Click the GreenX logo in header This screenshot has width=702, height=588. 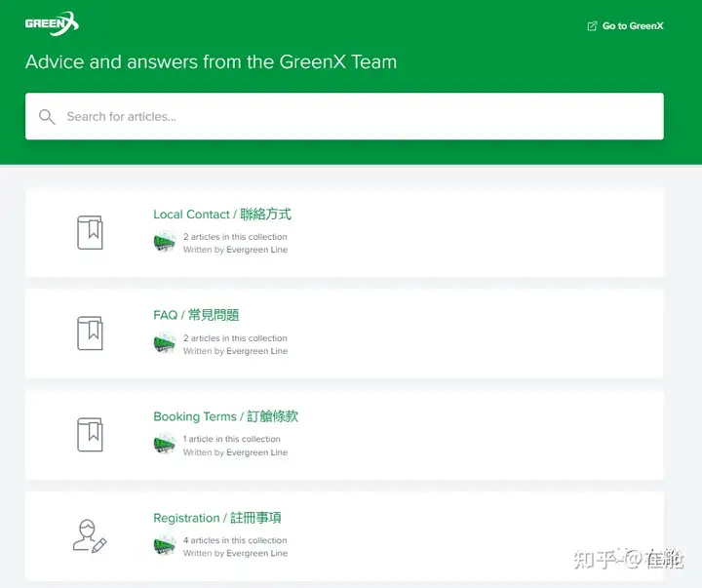click(52, 23)
